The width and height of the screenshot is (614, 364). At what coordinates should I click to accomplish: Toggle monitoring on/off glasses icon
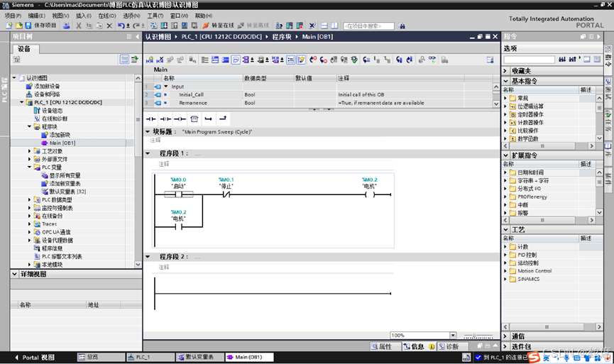432,60
